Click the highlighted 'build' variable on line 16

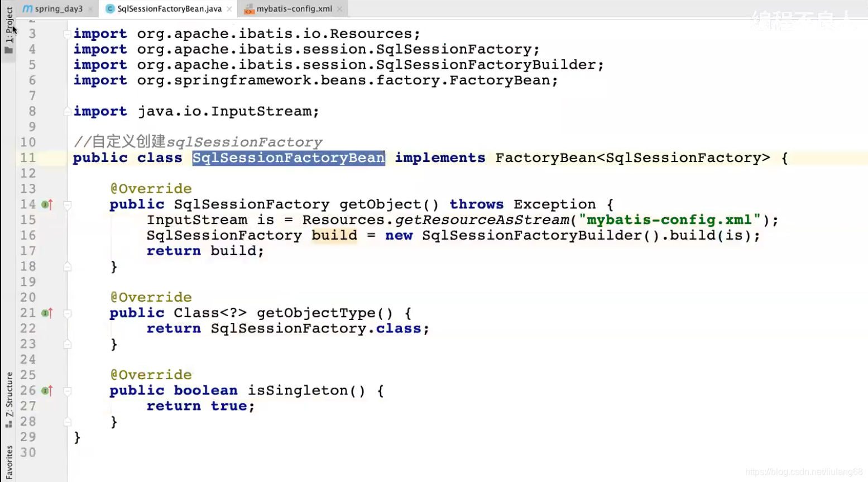point(334,236)
